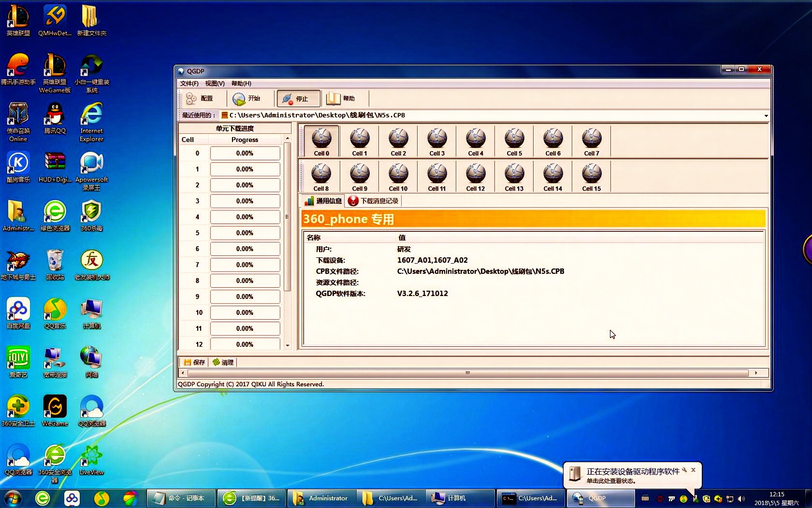Click the progress bar for Cell 5

[245, 233]
